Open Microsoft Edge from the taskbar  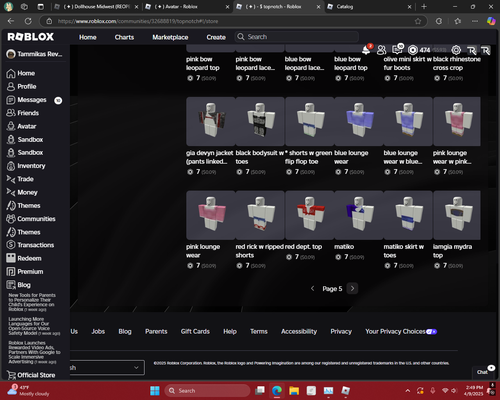pos(277,391)
